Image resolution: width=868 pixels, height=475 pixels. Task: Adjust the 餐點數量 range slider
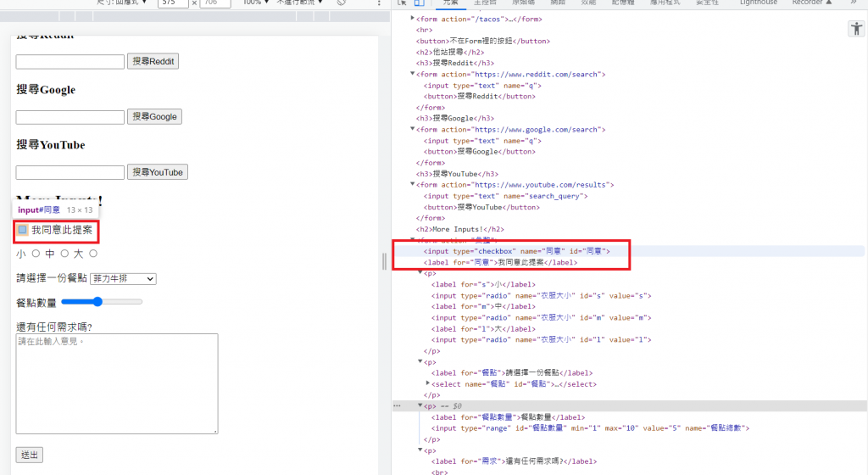tap(102, 302)
